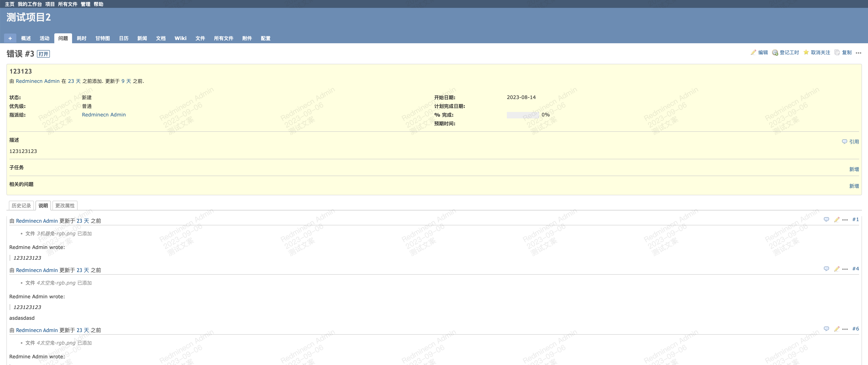Select the 问题 project tab

tap(63, 38)
